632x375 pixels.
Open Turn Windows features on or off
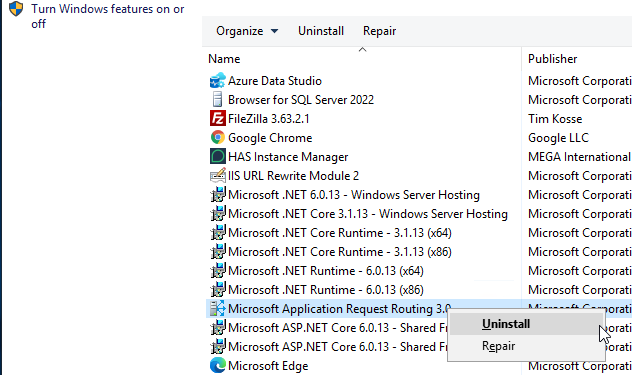click(x=108, y=16)
